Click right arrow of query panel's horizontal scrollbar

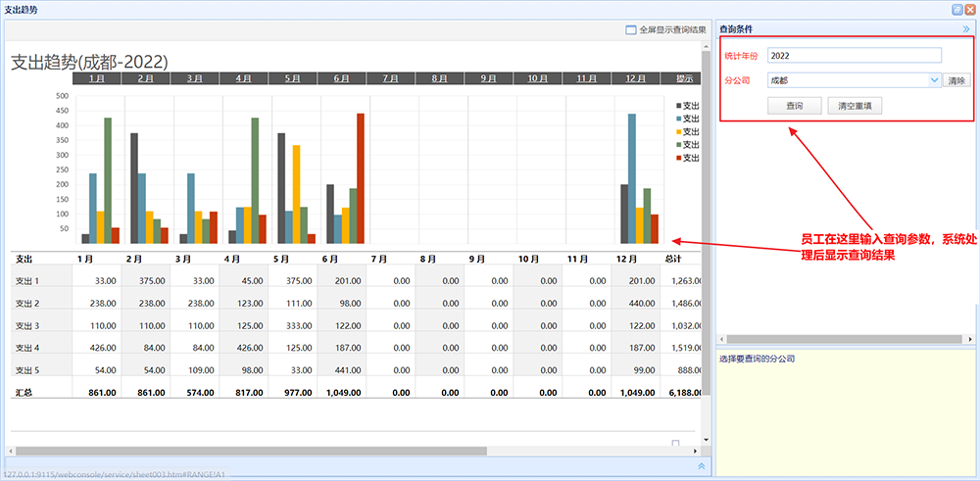[x=970, y=339]
